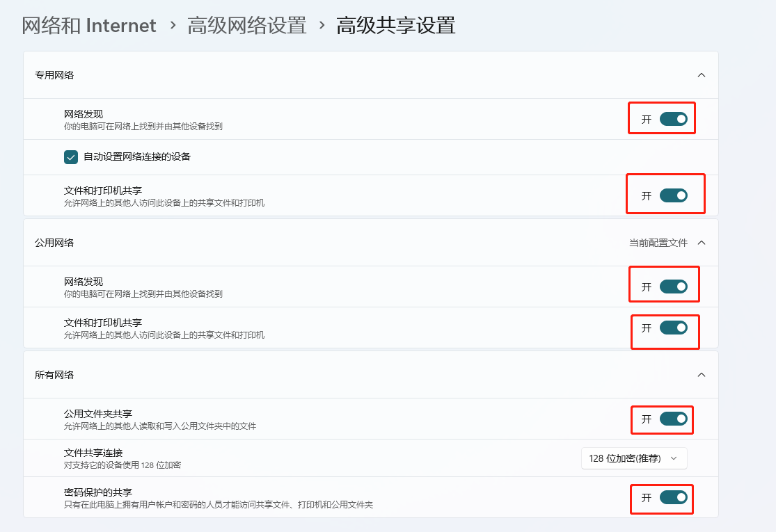Collapse the 所有网络 section chevron

point(701,375)
